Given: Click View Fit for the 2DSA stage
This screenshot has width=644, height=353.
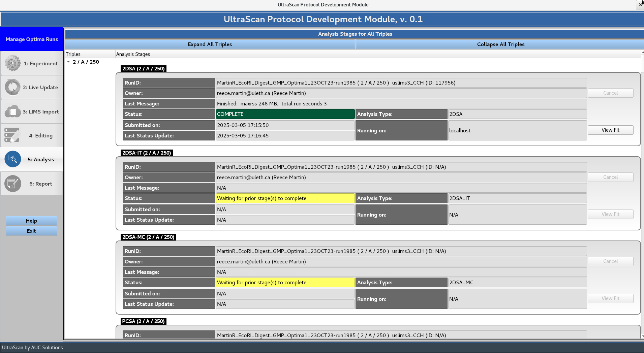Looking at the screenshot, I should pyautogui.click(x=610, y=130).
